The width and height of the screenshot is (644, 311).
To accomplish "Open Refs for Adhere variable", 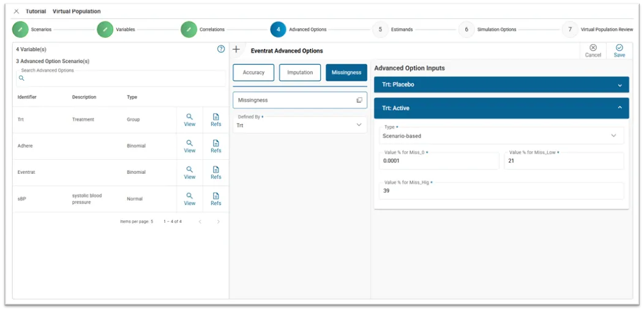I will click(215, 146).
